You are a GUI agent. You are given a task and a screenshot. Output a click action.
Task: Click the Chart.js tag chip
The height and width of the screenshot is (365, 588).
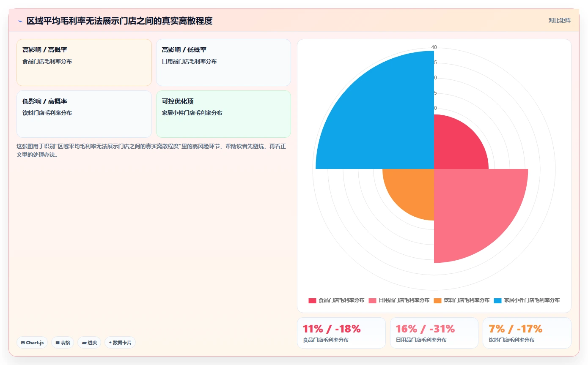click(32, 343)
